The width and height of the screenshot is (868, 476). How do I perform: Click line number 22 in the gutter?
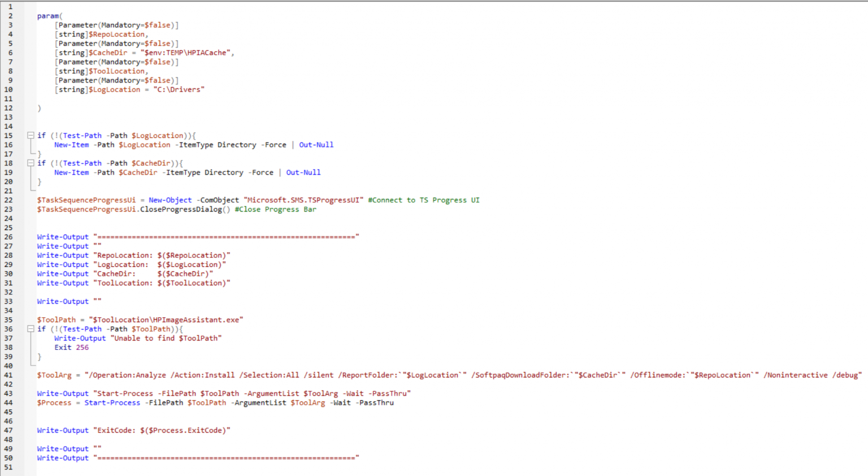coord(10,200)
